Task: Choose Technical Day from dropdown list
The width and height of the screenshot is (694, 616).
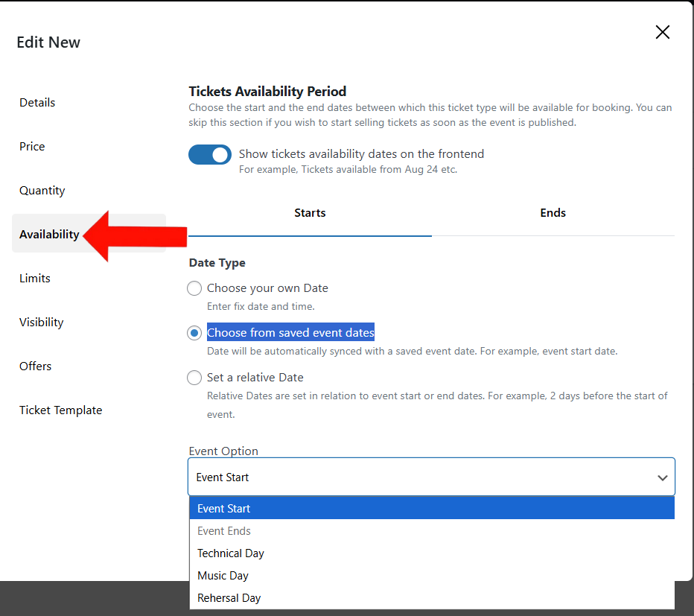Action: coord(231,553)
